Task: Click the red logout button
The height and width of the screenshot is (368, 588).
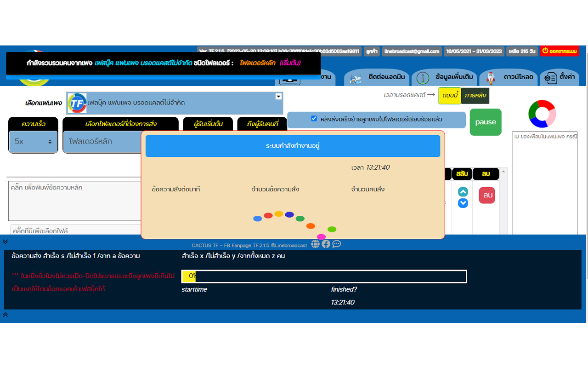Action: [560, 51]
